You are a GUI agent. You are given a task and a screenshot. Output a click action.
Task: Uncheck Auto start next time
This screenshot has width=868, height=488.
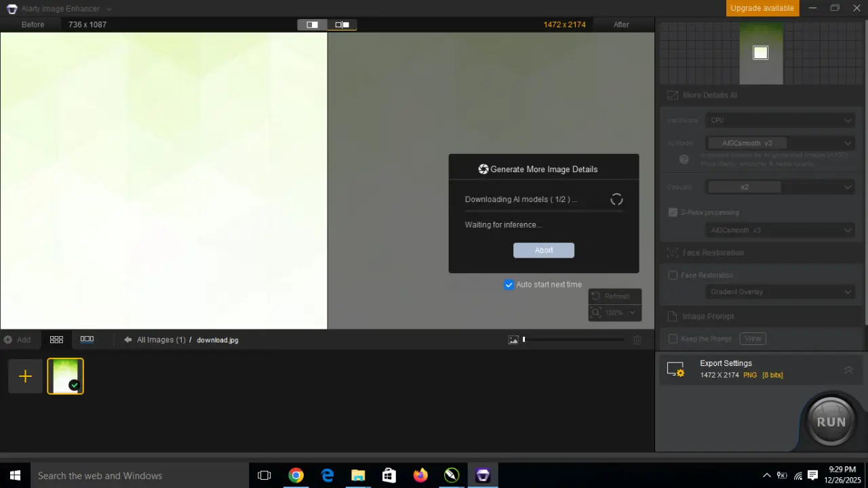pyautogui.click(x=509, y=285)
